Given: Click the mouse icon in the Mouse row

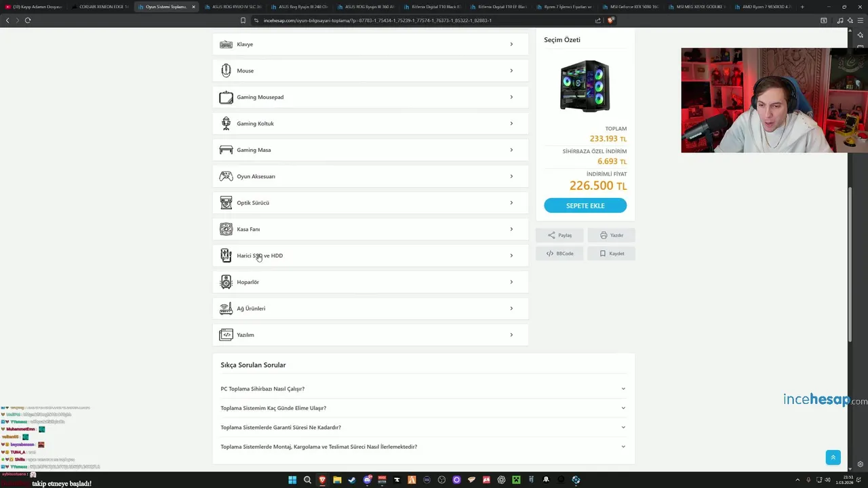Looking at the screenshot, I should tap(226, 70).
